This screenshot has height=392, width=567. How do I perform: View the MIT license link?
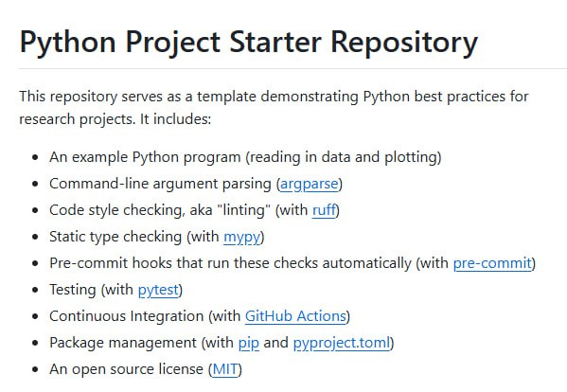225,369
